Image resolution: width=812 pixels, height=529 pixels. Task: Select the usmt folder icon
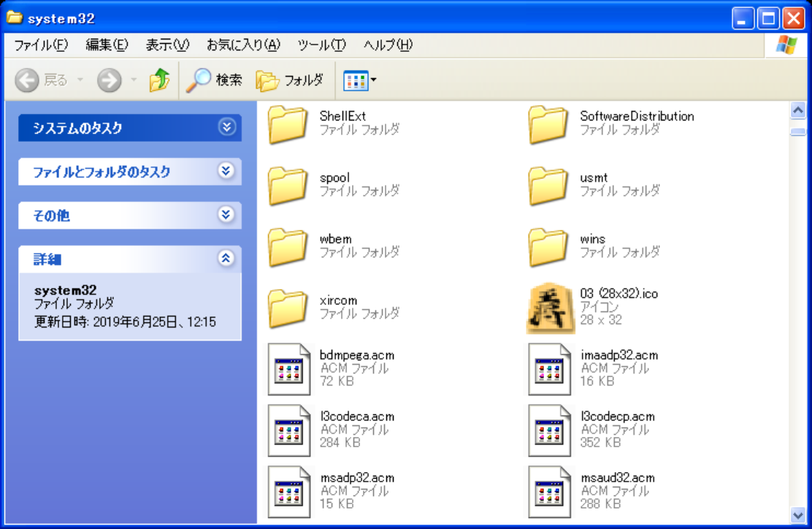coord(548,186)
